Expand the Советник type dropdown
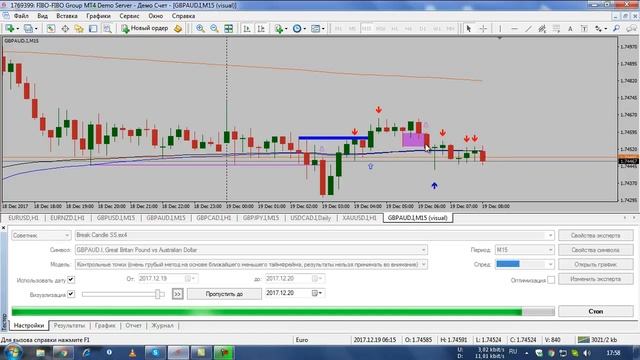The image size is (640, 360). click(67, 236)
